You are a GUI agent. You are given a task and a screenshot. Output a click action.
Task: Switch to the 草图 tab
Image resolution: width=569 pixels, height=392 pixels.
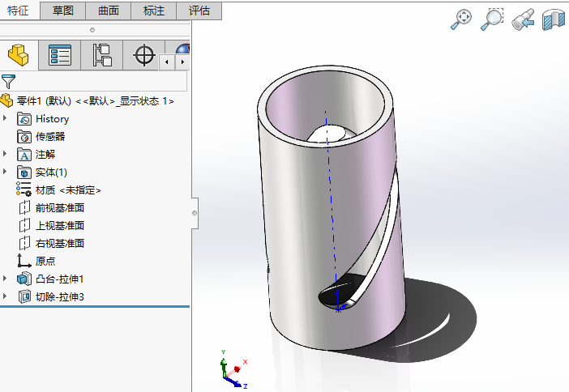pyautogui.click(x=63, y=11)
